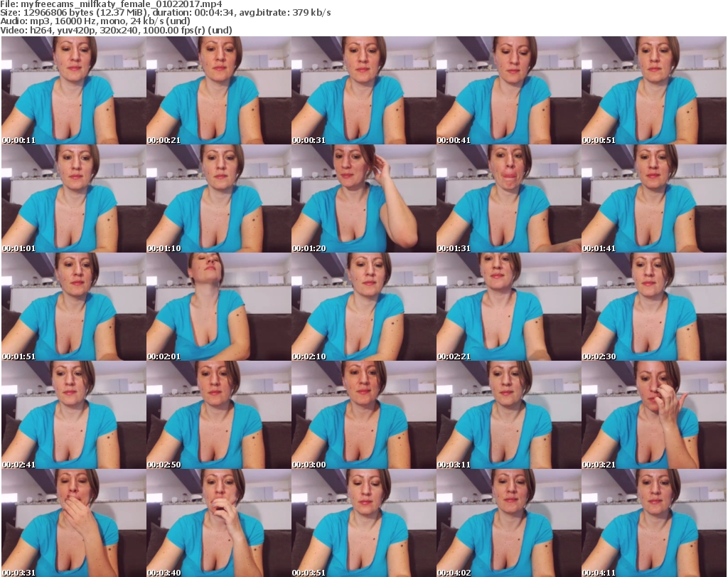View the frame stamped 00:03:31
The image size is (728, 577).
point(73,523)
